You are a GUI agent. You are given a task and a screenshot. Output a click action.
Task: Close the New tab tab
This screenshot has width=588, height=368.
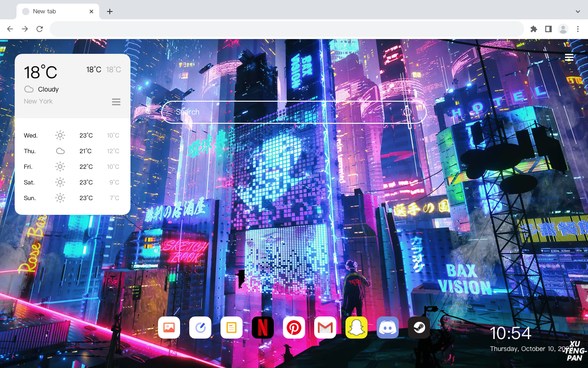(x=92, y=11)
